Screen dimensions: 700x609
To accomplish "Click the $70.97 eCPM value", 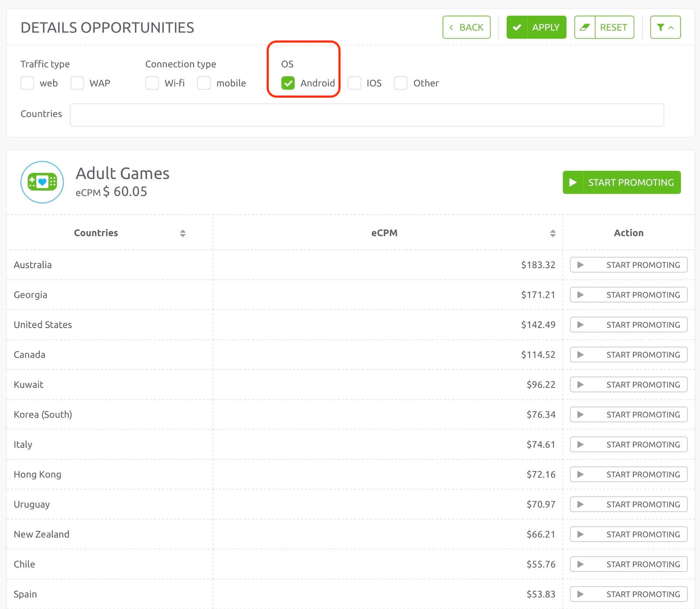I will 541,505.
